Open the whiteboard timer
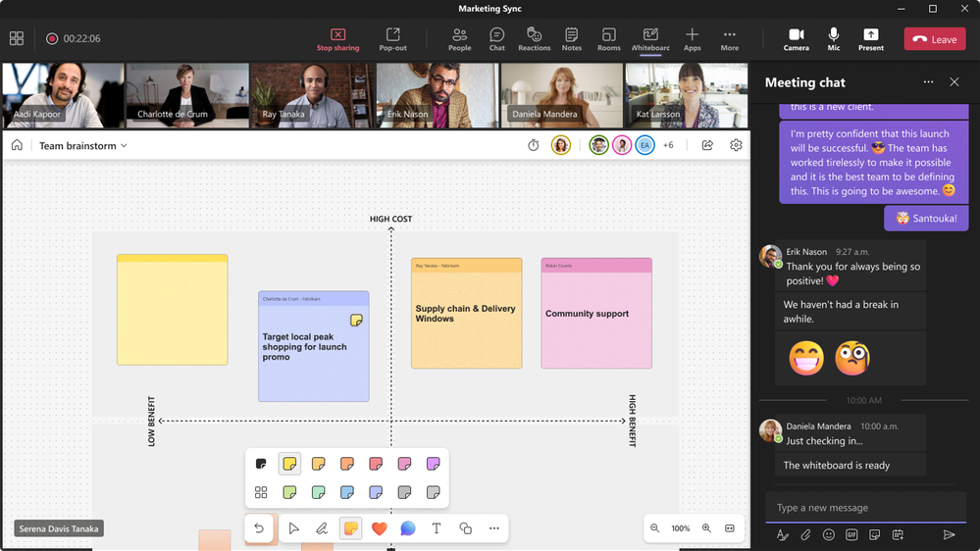The width and height of the screenshot is (980, 551). point(533,145)
